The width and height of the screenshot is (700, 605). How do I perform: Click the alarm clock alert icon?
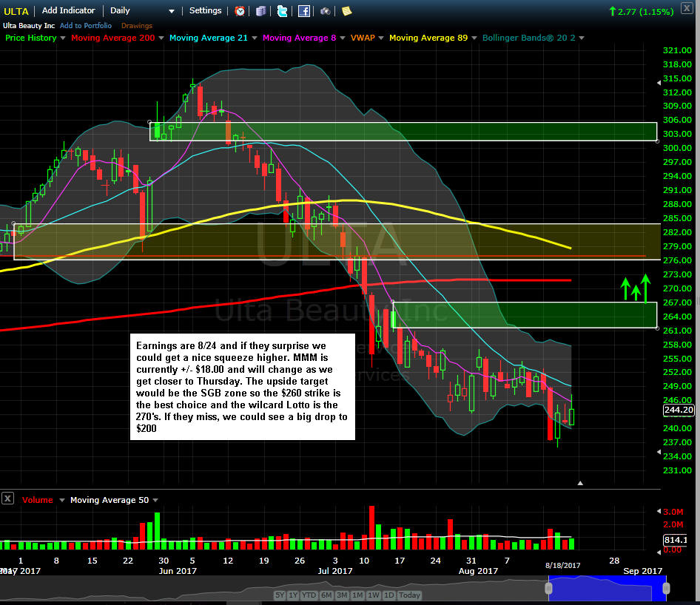pyautogui.click(x=240, y=11)
